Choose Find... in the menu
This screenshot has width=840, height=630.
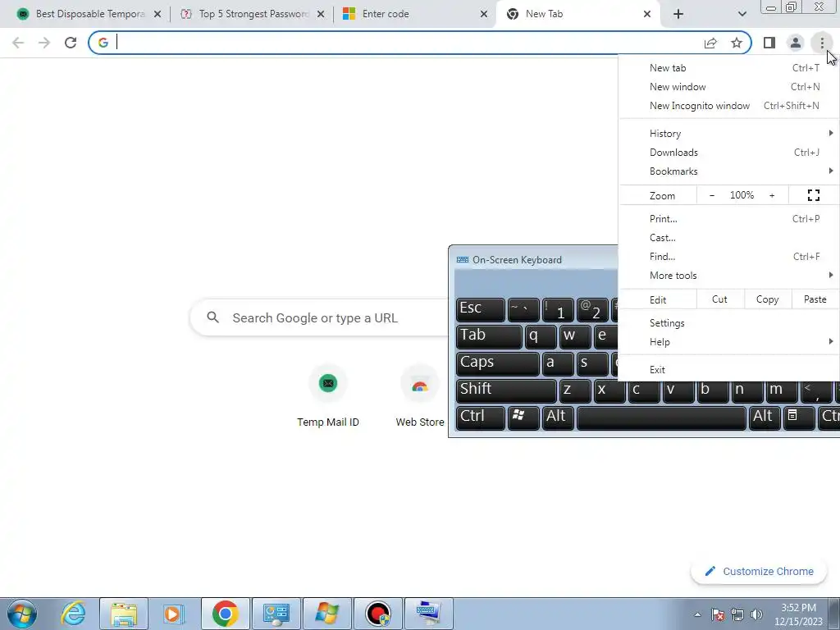pyautogui.click(x=729, y=257)
